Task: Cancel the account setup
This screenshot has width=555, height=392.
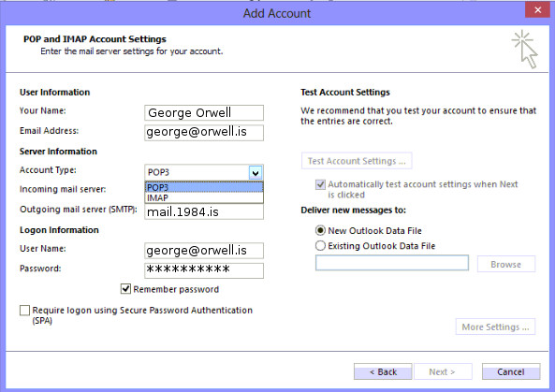Action: pos(511,371)
